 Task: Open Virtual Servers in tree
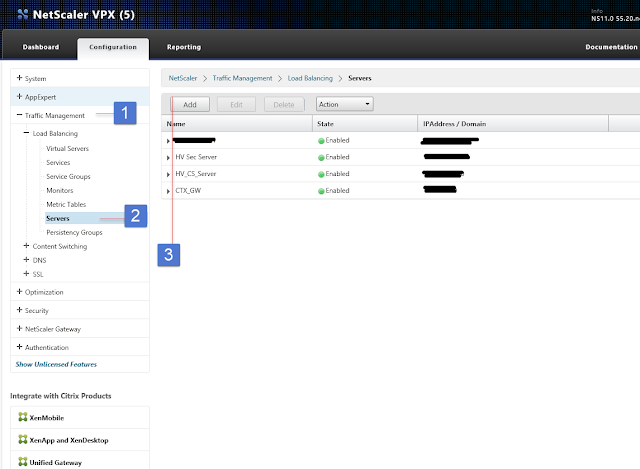(x=67, y=149)
